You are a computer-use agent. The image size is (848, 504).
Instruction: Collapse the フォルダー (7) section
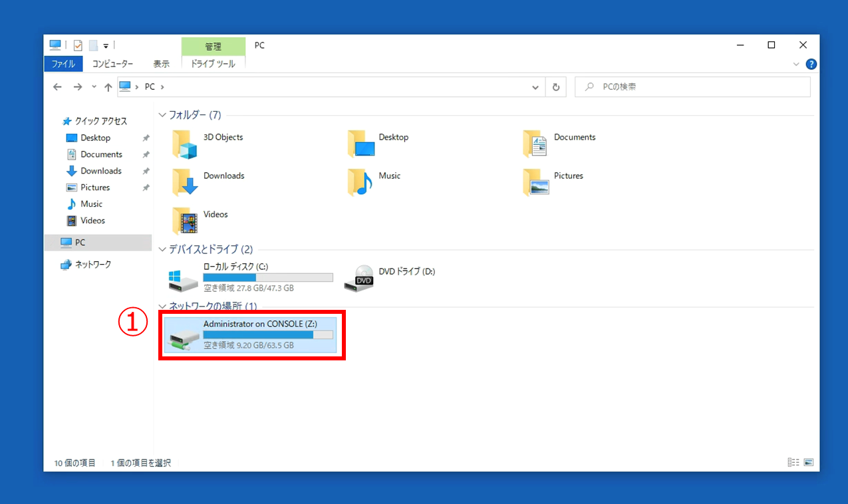[162, 115]
